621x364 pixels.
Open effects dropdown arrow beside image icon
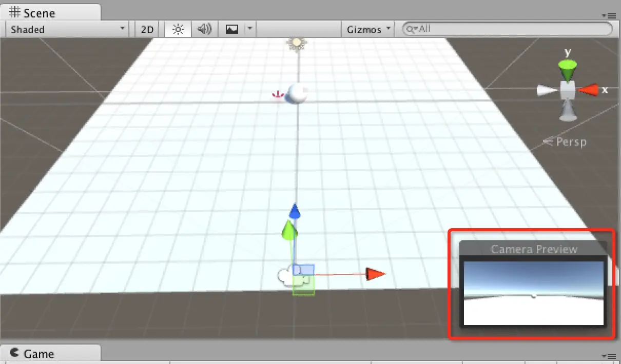pyautogui.click(x=249, y=29)
